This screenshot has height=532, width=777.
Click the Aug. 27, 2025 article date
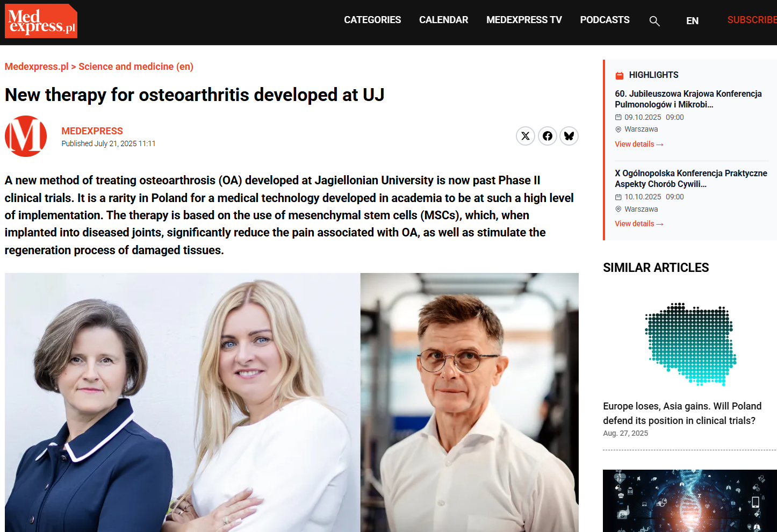coord(625,433)
